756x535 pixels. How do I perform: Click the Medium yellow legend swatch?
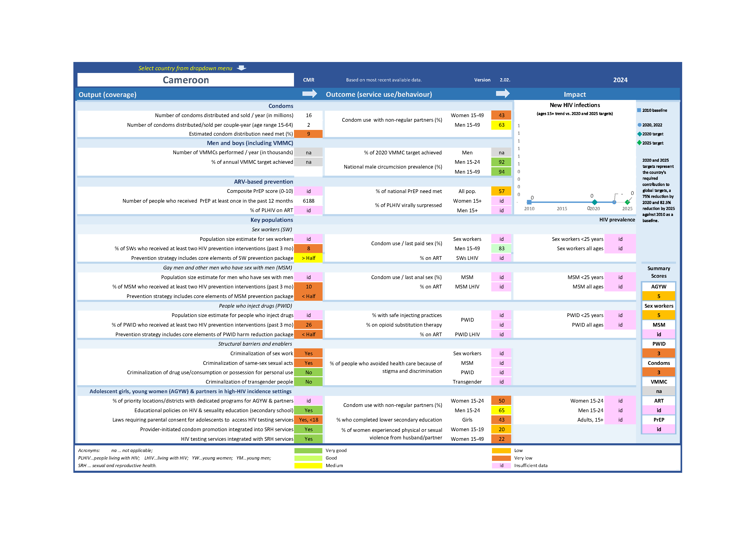[x=308, y=466]
